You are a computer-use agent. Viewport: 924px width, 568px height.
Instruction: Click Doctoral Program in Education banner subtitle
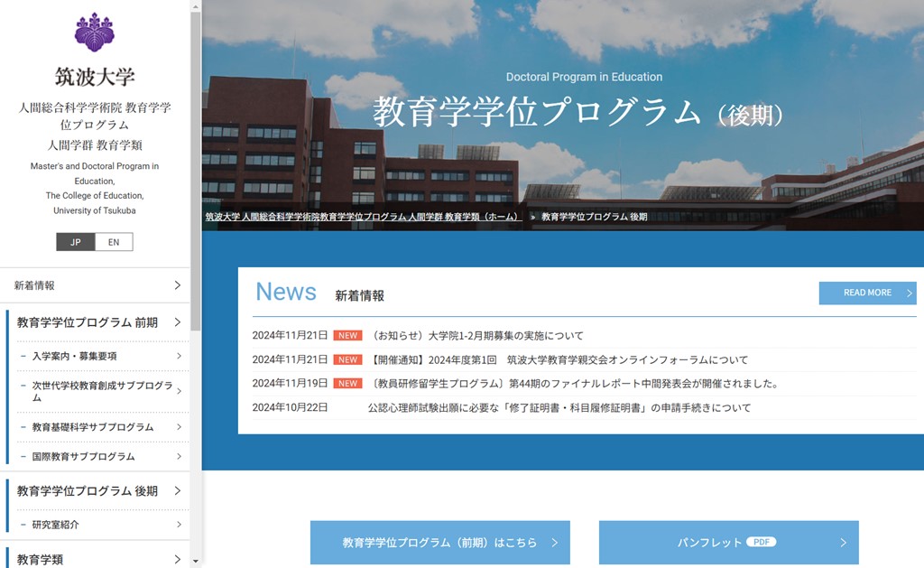[x=584, y=77]
